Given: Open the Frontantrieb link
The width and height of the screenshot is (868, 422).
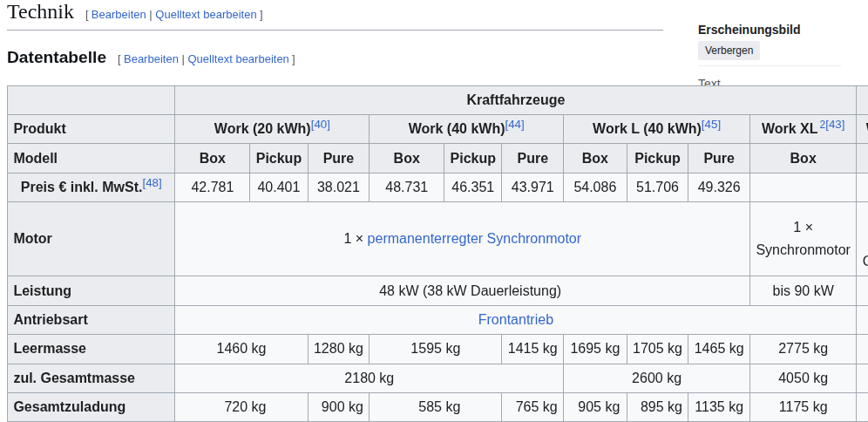Looking at the screenshot, I should coord(515,320).
